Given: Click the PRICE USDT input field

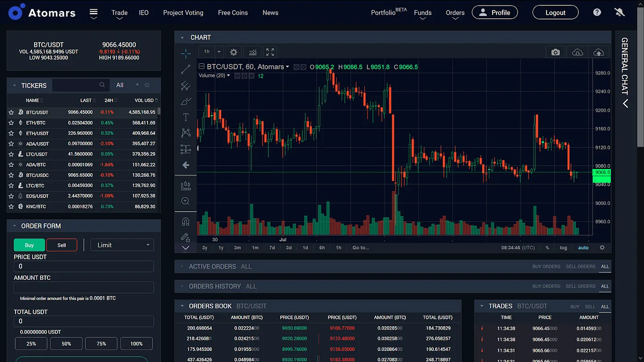Looking at the screenshot, I should 84,266.
